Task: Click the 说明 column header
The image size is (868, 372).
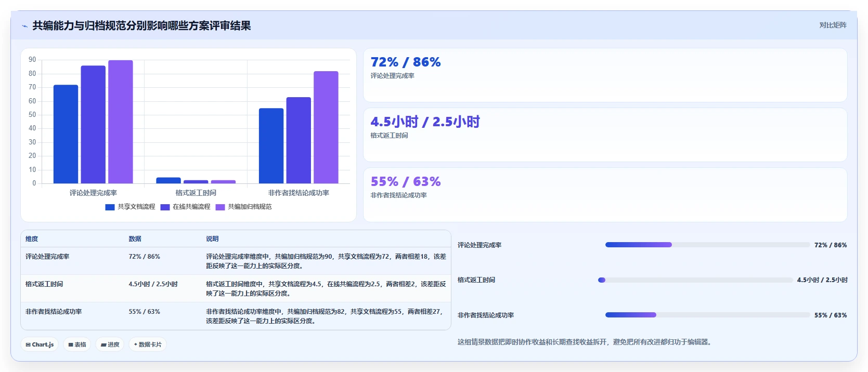Action: (212, 239)
